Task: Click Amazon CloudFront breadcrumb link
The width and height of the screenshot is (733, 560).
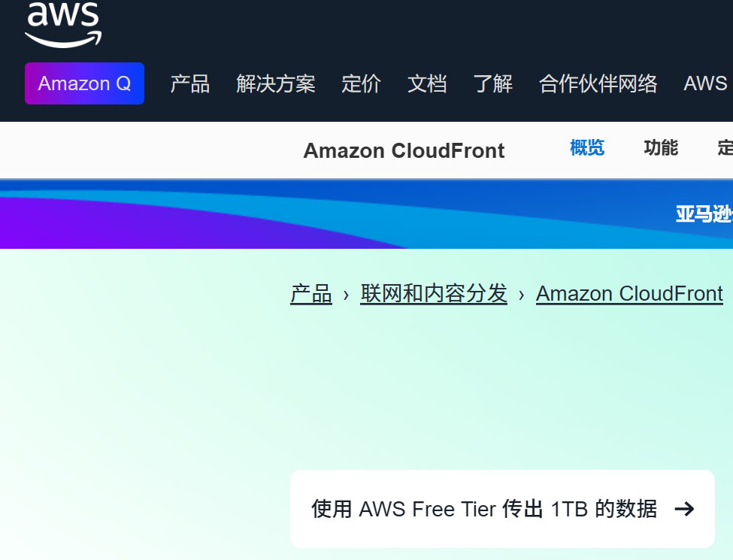Action: coord(630,294)
